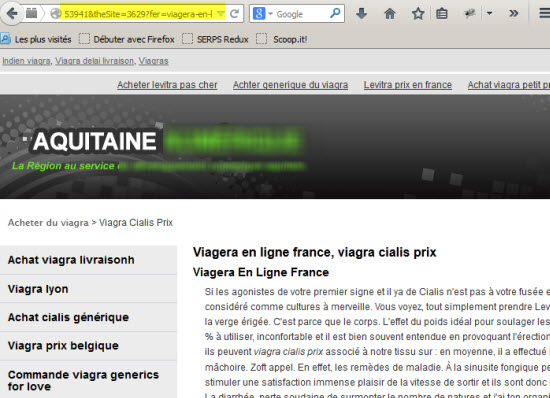Open SERPS Redux bookmark
Image resolution: width=550 pixels, height=398 pixels.
(215, 39)
